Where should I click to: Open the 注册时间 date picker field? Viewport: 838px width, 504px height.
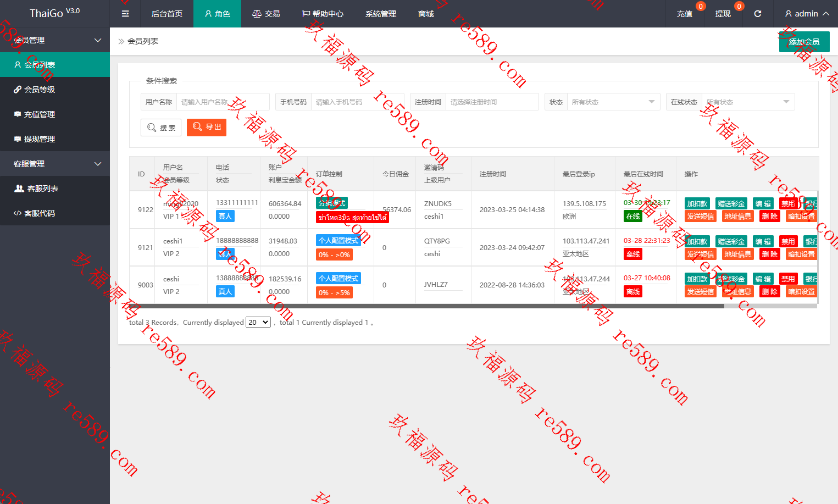tap(492, 102)
